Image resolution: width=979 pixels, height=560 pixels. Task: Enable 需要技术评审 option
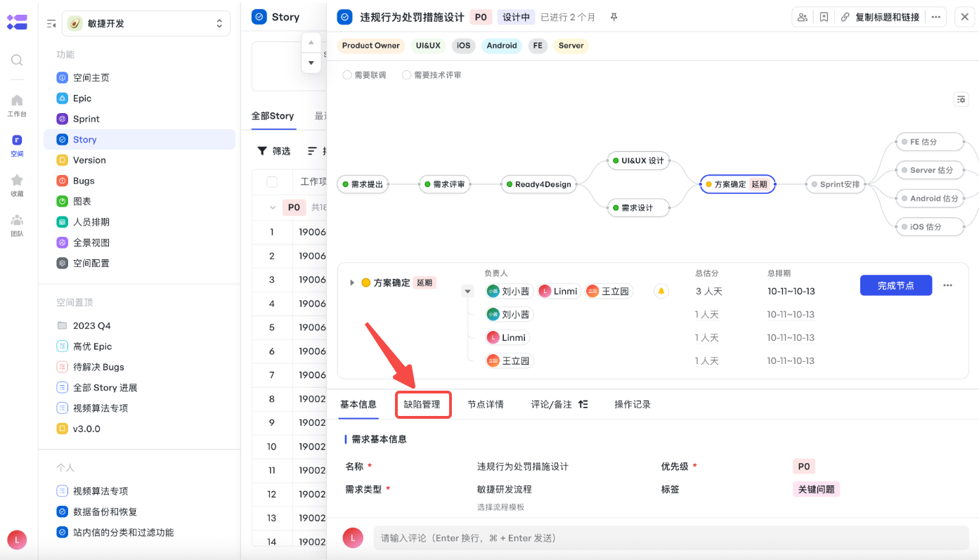pyautogui.click(x=406, y=74)
